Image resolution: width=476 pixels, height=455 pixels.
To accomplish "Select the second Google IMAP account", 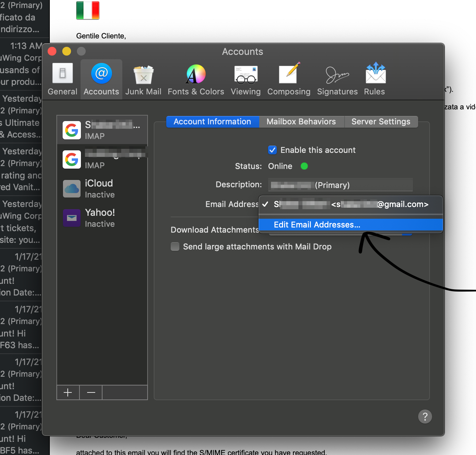I will pyautogui.click(x=102, y=159).
